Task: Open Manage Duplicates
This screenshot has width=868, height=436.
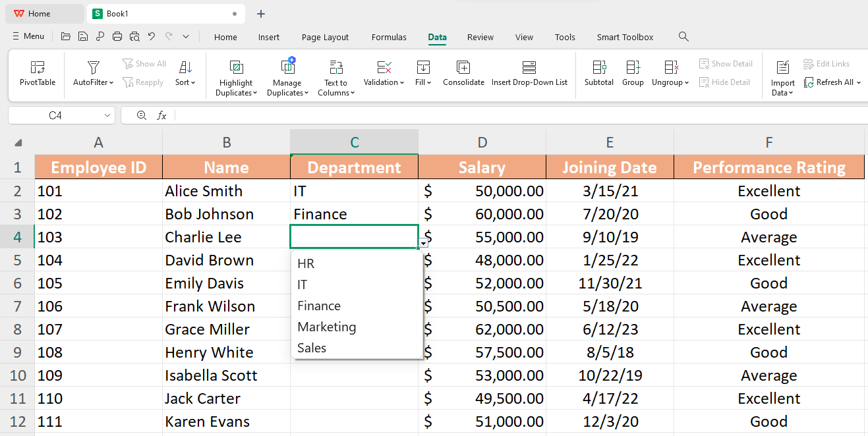Action: (x=287, y=76)
